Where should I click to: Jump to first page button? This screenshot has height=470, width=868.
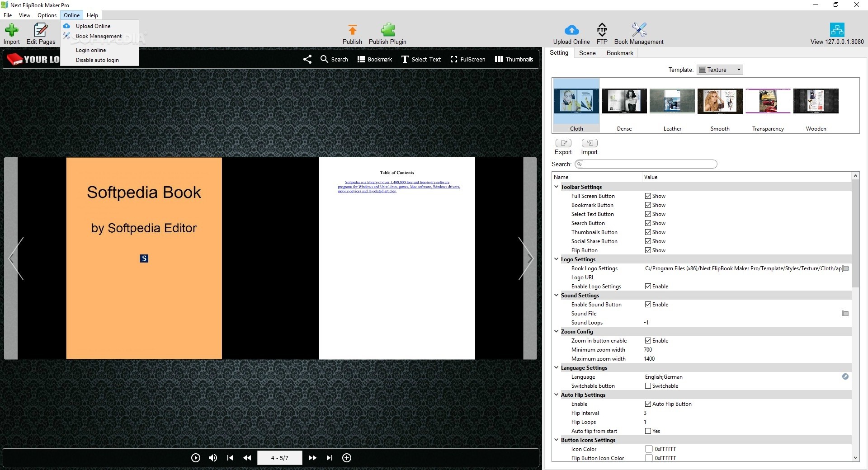(x=230, y=458)
